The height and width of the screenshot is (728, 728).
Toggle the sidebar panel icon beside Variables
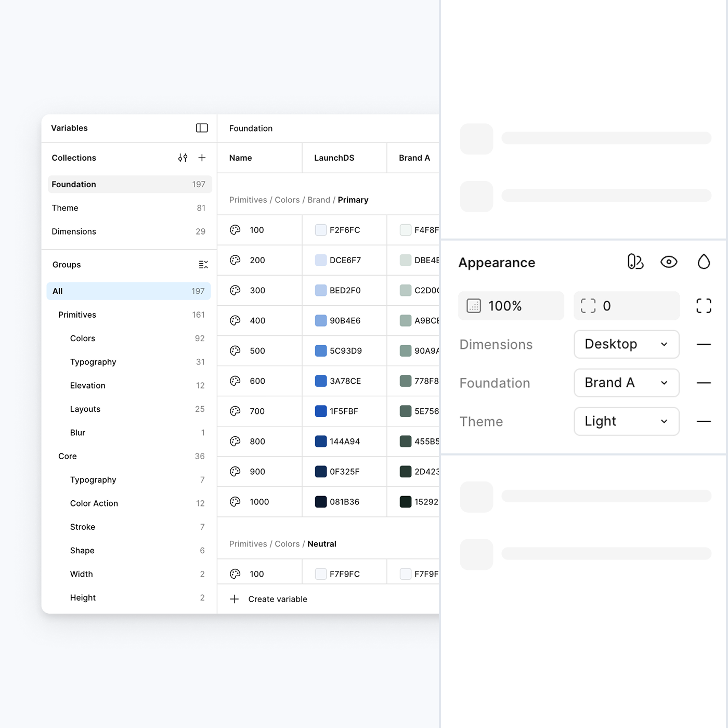[x=202, y=128]
